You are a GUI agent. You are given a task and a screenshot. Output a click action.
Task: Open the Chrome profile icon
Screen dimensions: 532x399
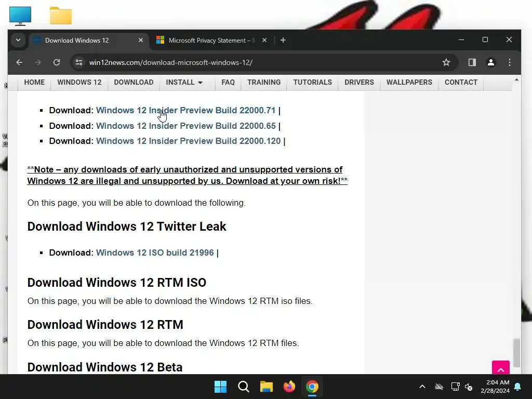[x=490, y=62]
